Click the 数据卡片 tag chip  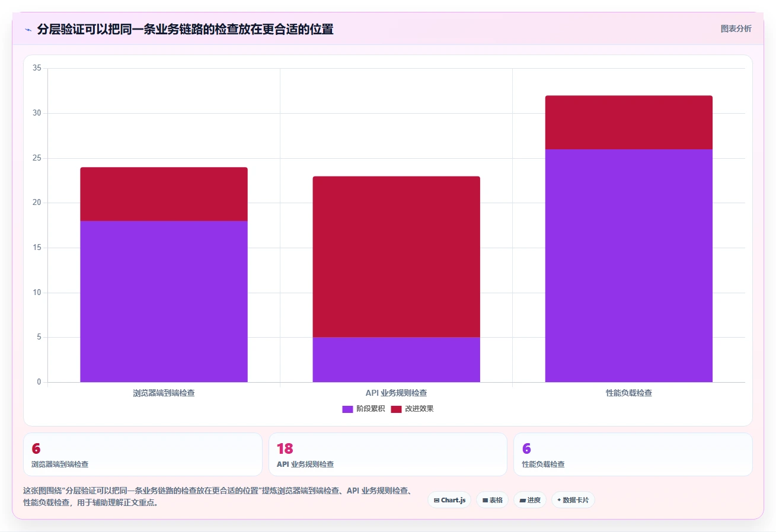(x=573, y=500)
